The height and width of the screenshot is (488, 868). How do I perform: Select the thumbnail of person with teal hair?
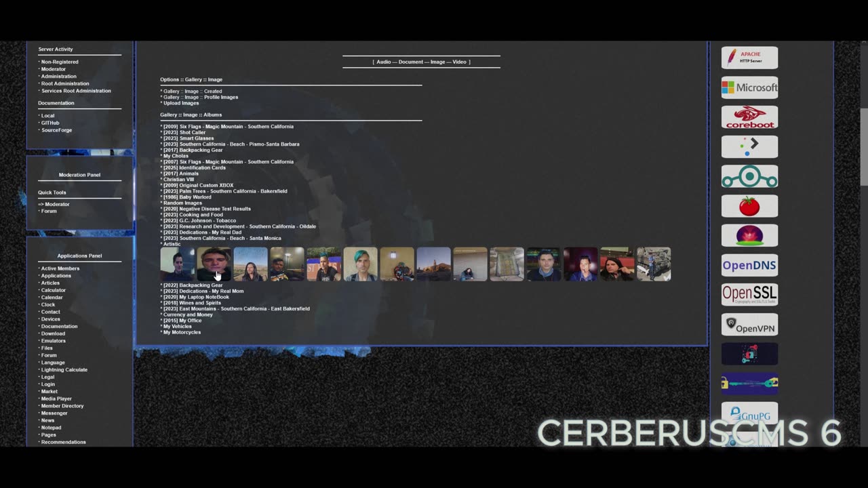[x=361, y=264]
